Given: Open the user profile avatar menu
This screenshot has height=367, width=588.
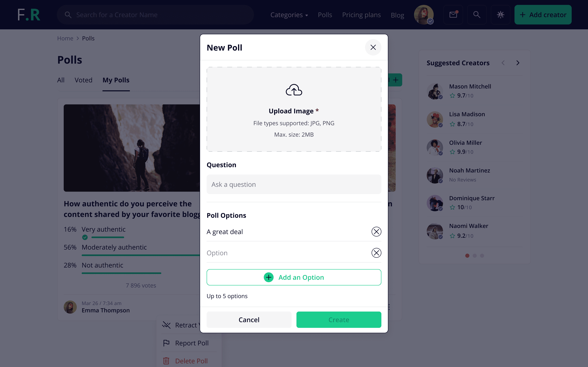Looking at the screenshot, I should coord(423,14).
